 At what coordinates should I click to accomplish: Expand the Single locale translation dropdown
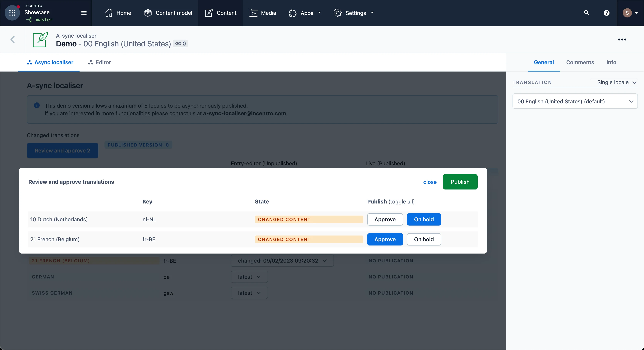tap(616, 82)
